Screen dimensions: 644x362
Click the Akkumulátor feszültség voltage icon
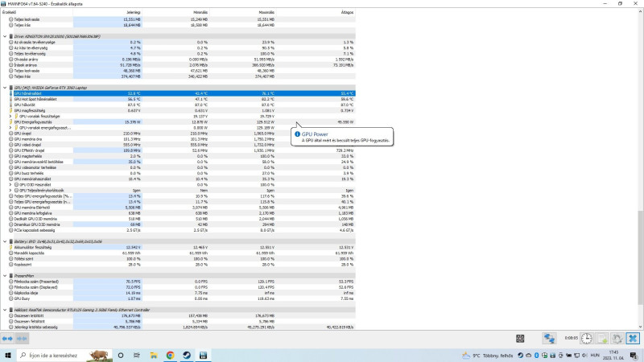(x=11, y=248)
